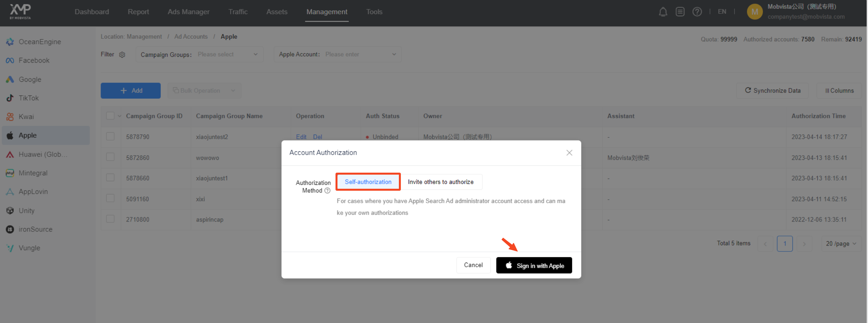Screen dimensions: 868x323
Task: Check the row for campaign group 5878790
Action: coord(111,137)
